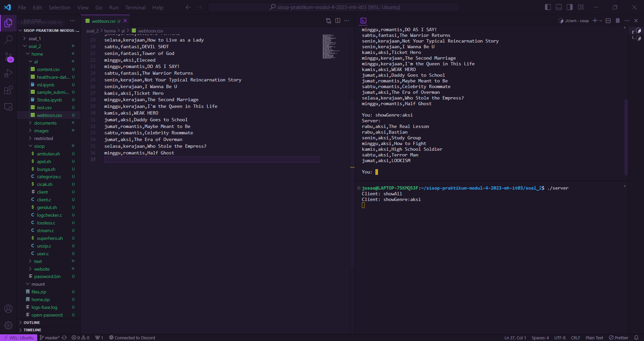Split the terminal panel
This screenshot has width=644, height=341.
coord(608,21)
